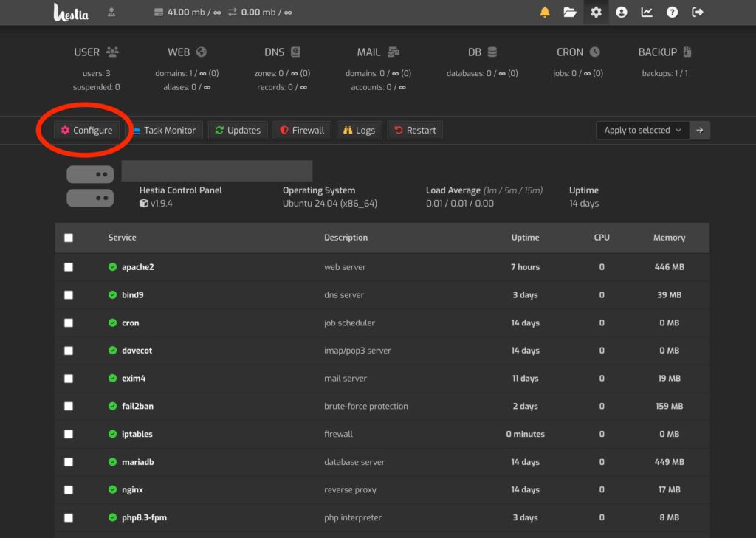Check the apache2 service checkbox
This screenshot has height=538, width=756.
coord(69,267)
